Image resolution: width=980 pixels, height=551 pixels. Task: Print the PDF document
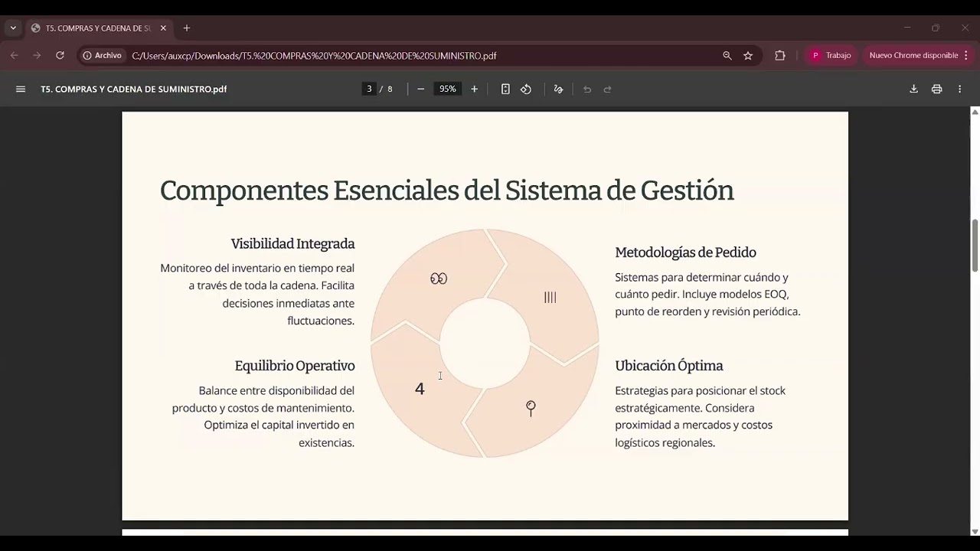coord(936,90)
